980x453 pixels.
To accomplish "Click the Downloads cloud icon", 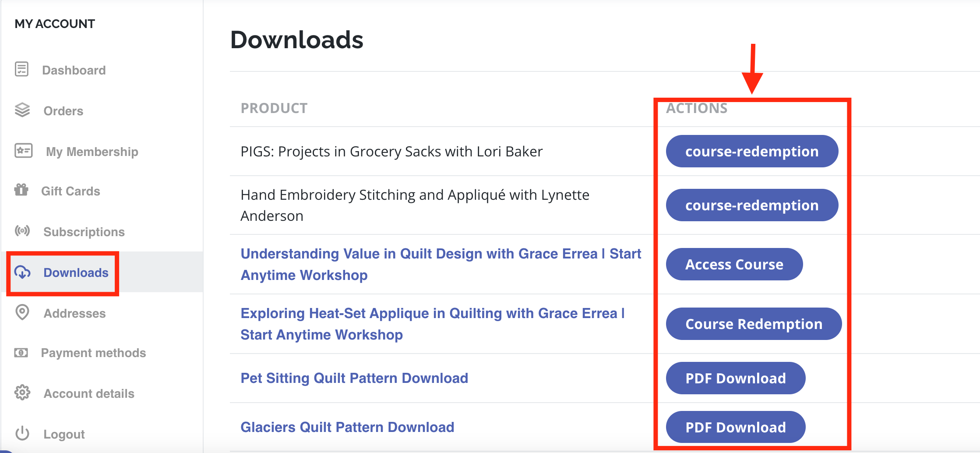I will click(x=22, y=272).
